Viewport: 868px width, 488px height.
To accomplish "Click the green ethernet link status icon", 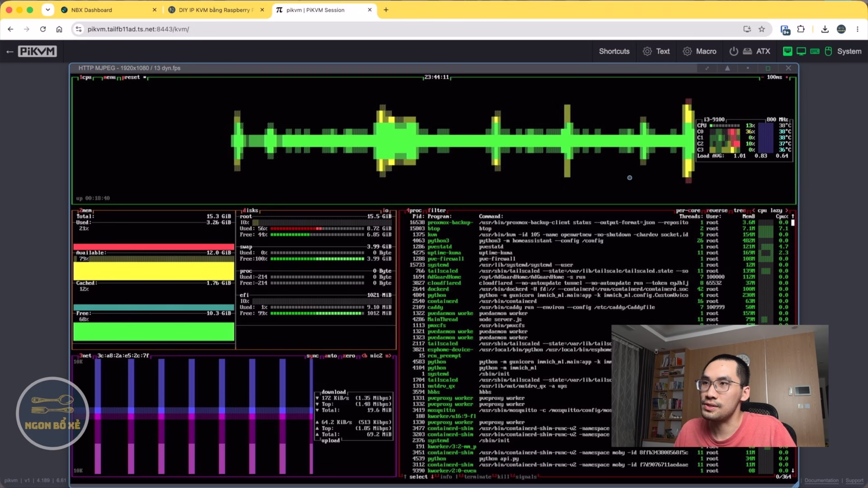I will pyautogui.click(x=788, y=52).
